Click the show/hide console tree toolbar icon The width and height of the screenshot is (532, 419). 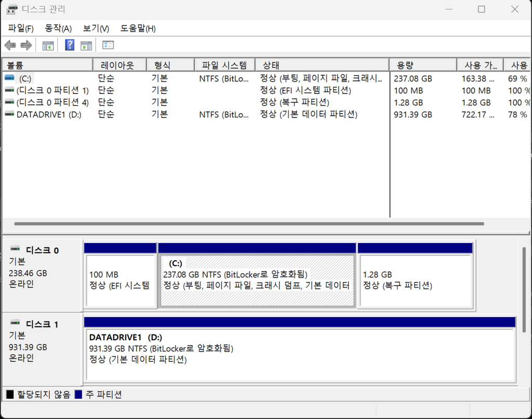coord(48,45)
